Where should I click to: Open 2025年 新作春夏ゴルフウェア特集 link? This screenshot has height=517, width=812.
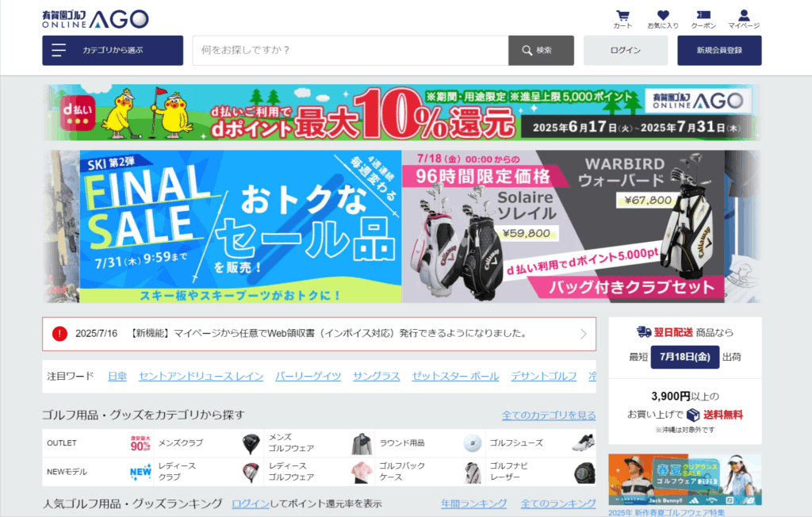tap(666, 512)
